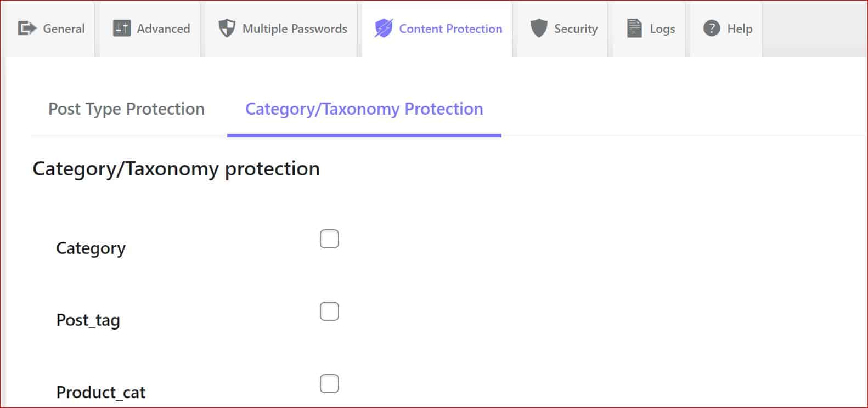Enable protection for Category
Screen dimensions: 868x408
click(x=329, y=239)
